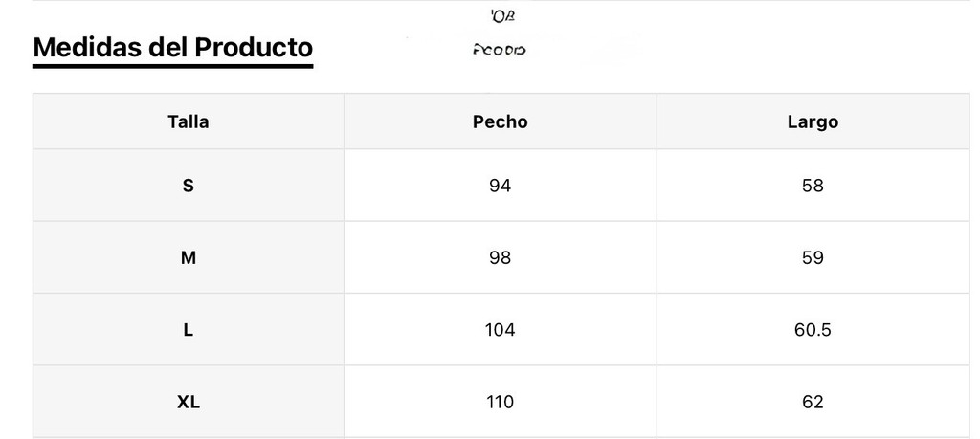Click the garbled text above Pecho column
This screenshot has width=980, height=439.
(x=500, y=50)
